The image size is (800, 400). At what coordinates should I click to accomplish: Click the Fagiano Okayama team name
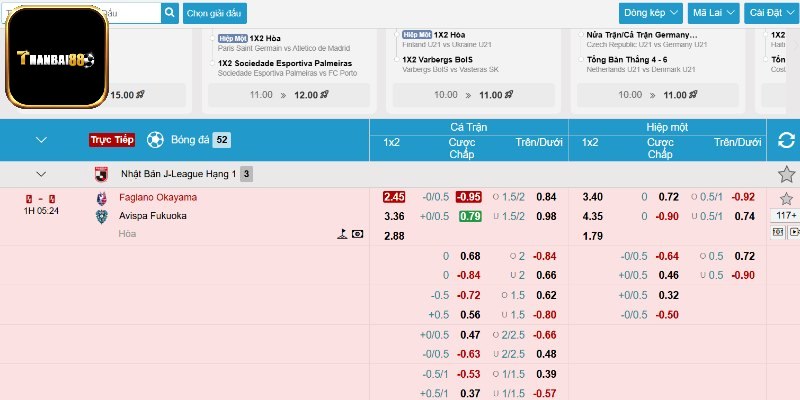(x=158, y=197)
